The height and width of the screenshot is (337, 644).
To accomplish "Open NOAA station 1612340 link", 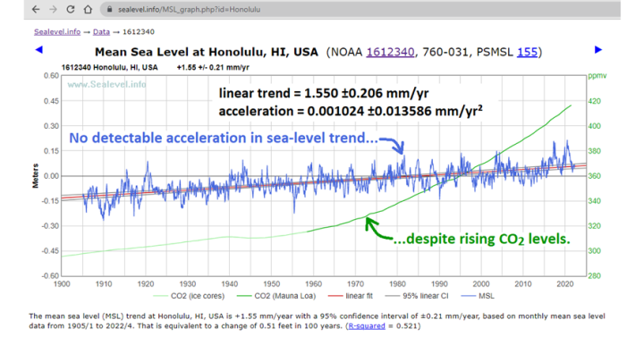I will pos(390,52).
